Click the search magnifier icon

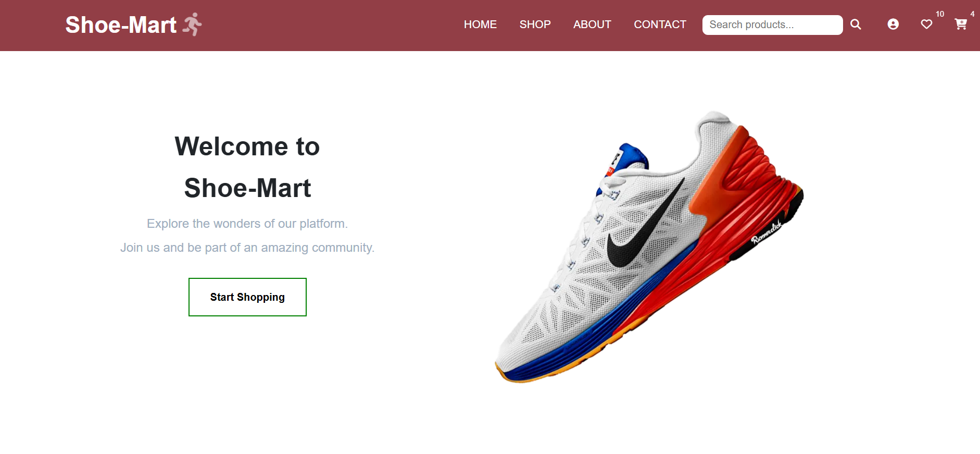point(856,24)
